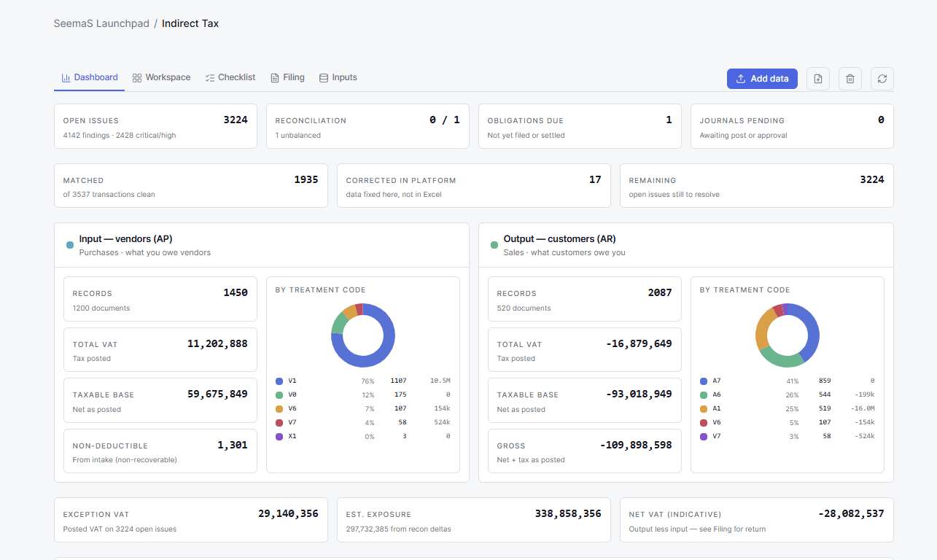Click the Corrected in Platform card
The width and height of the screenshot is (937, 560).
[x=474, y=186]
